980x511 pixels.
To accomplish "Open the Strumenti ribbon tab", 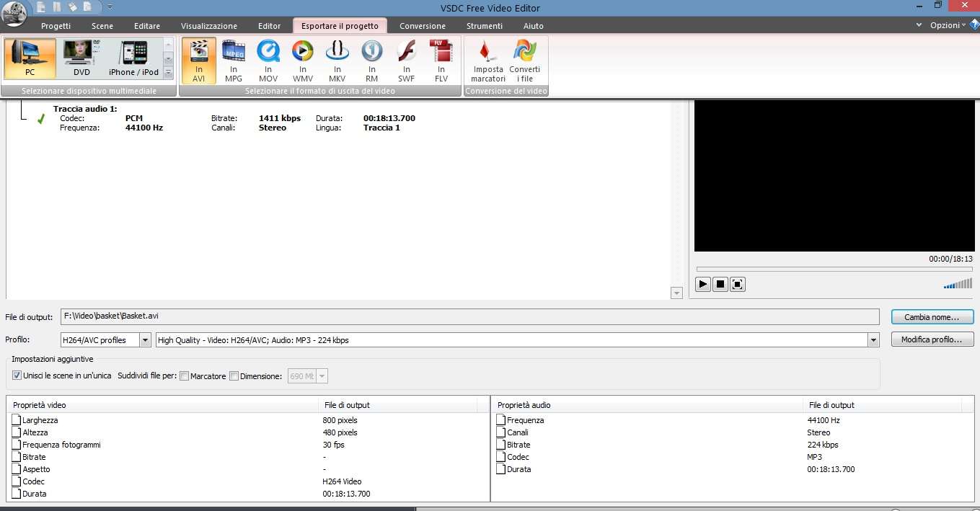I will (485, 26).
